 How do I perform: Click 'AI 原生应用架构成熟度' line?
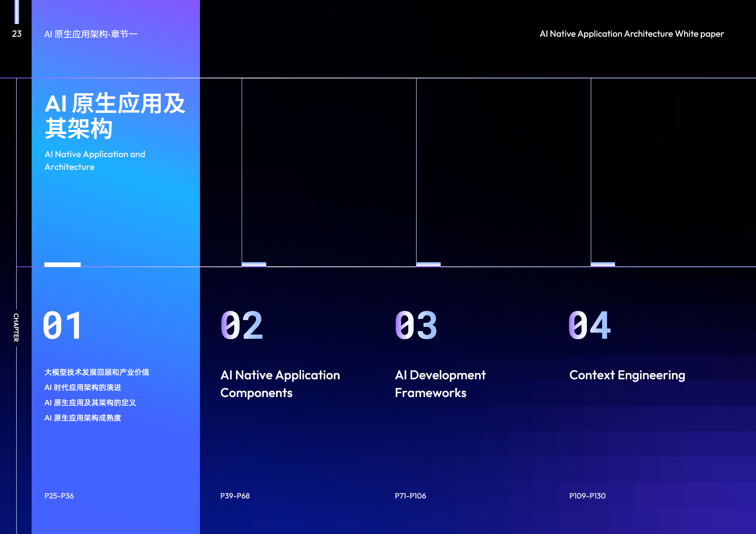[x=83, y=418]
